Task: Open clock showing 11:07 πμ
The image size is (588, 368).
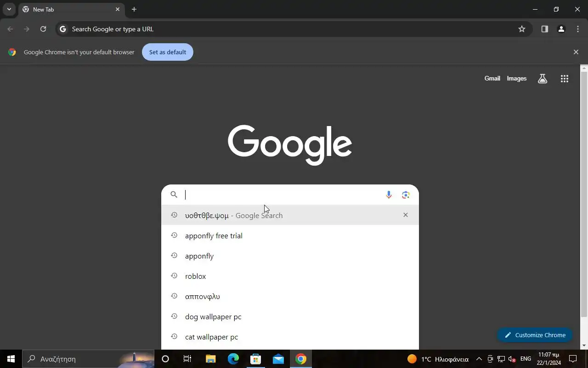Action: tap(549, 359)
